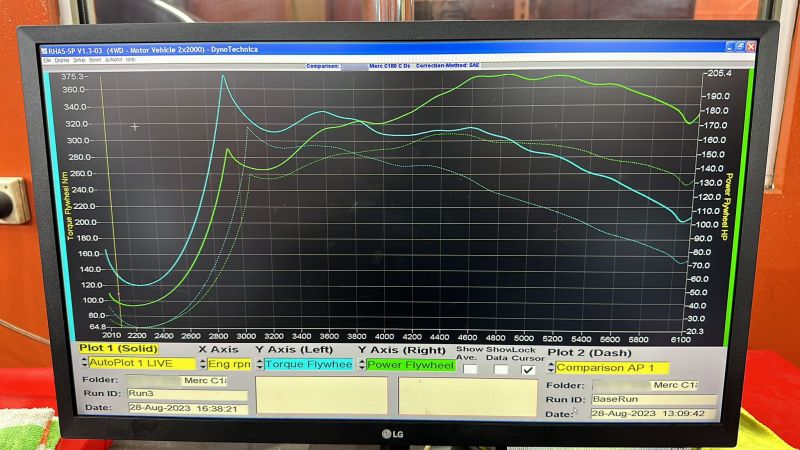Click the stepper beside Power Flywheel

(x=362, y=365)
